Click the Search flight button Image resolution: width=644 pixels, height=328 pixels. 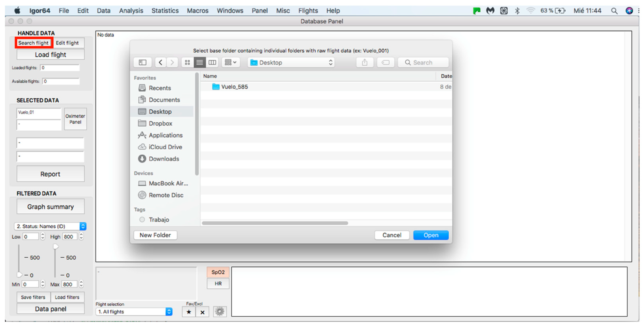(33, 43)
